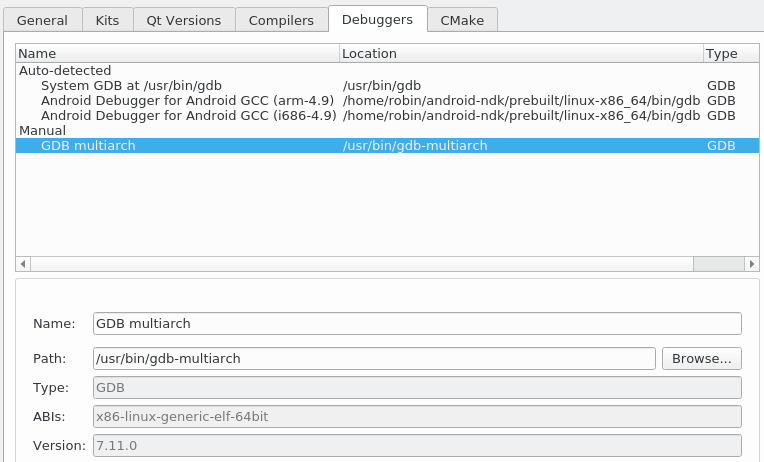764x462 pixels.
Task: Click the Name input field
Action: [x=417, y=323]
